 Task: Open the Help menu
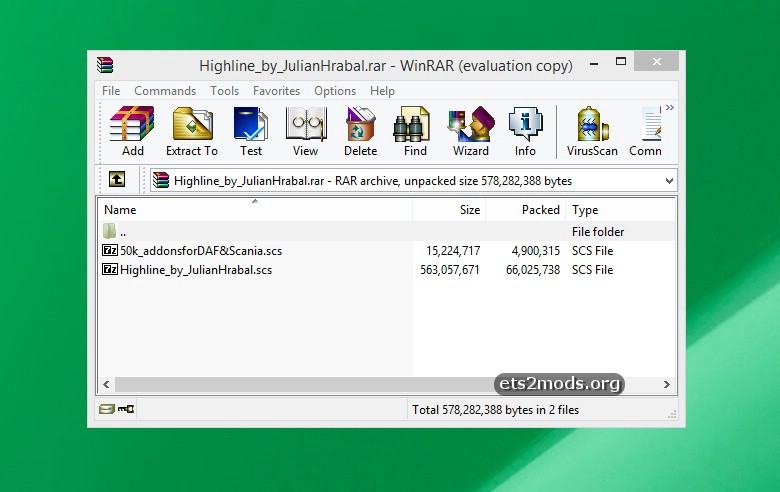click(382, 91)
